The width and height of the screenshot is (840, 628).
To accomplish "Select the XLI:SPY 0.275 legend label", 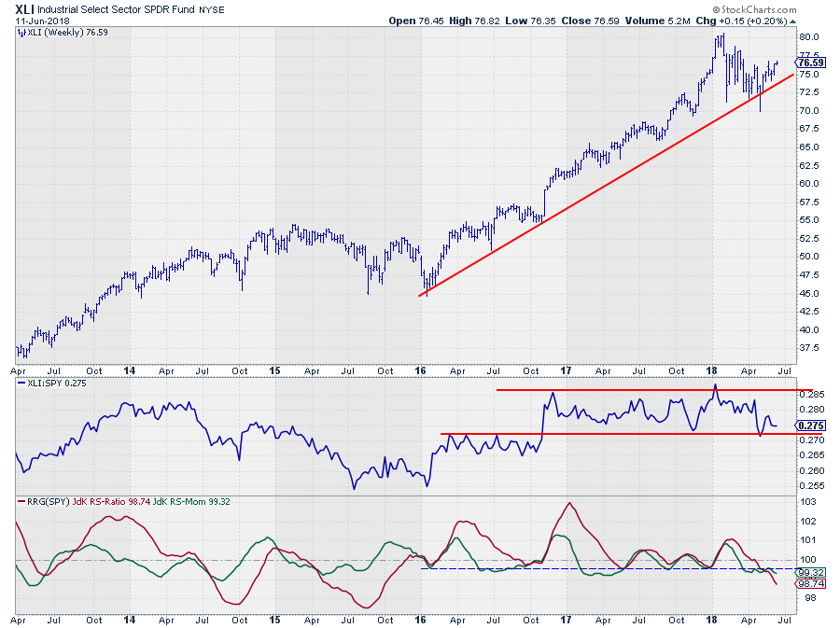I will pos(56,384).
